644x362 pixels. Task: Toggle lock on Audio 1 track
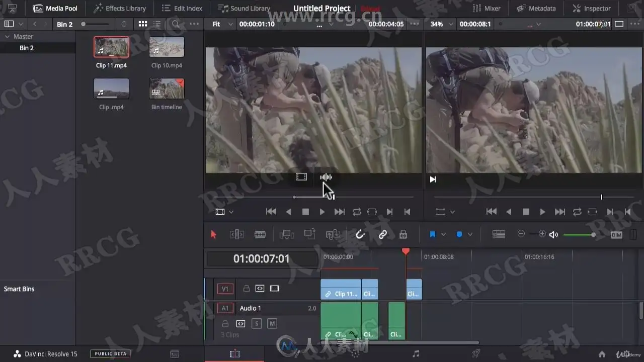pyautogui.click(x=225, y=324)
